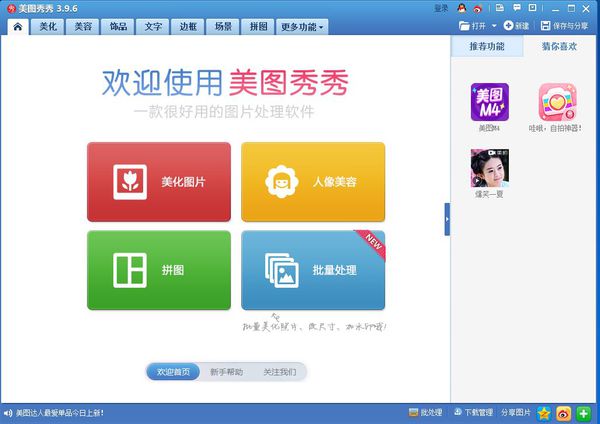Screen dimensions: 600x424
Task: Select the 欢迎首页 pill tab
Action: 173,372
